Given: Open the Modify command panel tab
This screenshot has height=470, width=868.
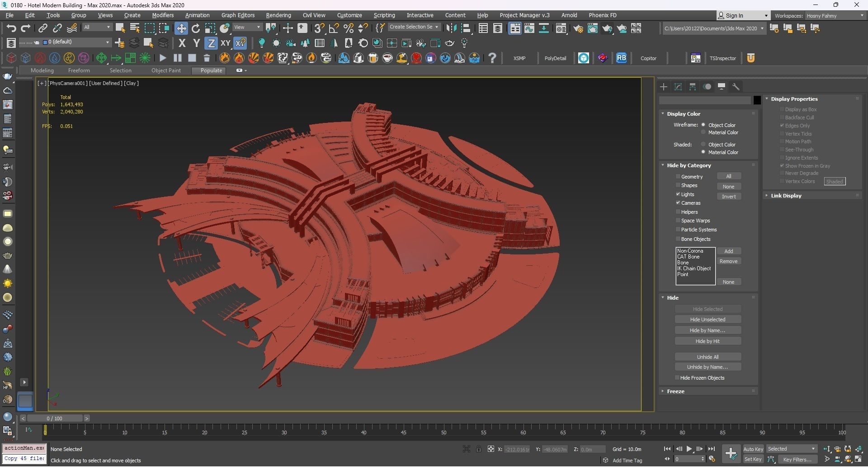Looking at the screenshot, I should 678,87.
